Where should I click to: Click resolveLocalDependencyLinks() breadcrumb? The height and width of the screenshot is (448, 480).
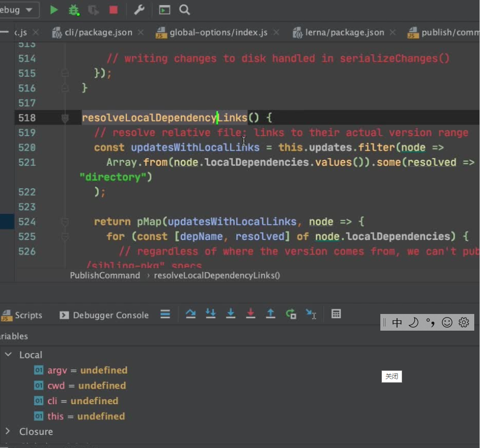pyautogui.click(x=217, y=275)
